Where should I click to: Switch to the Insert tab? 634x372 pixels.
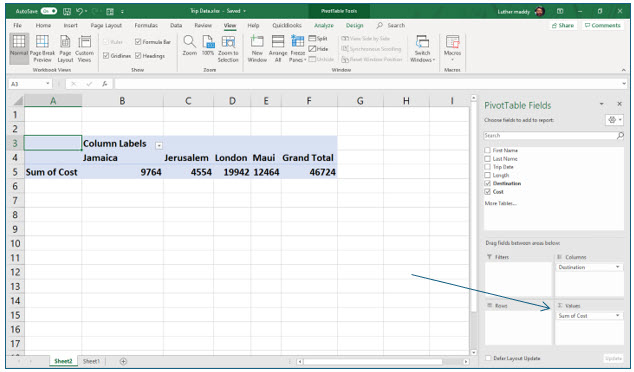(70, 25)
